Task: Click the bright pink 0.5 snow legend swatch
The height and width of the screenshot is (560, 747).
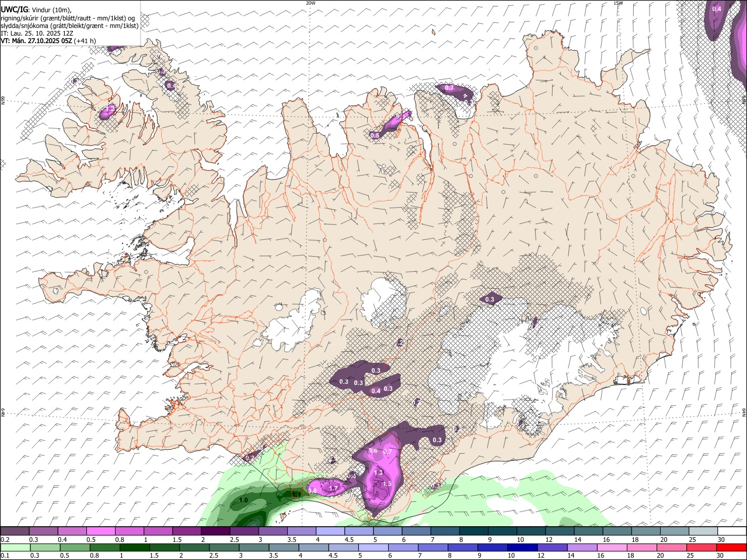Action: point(100,531)
